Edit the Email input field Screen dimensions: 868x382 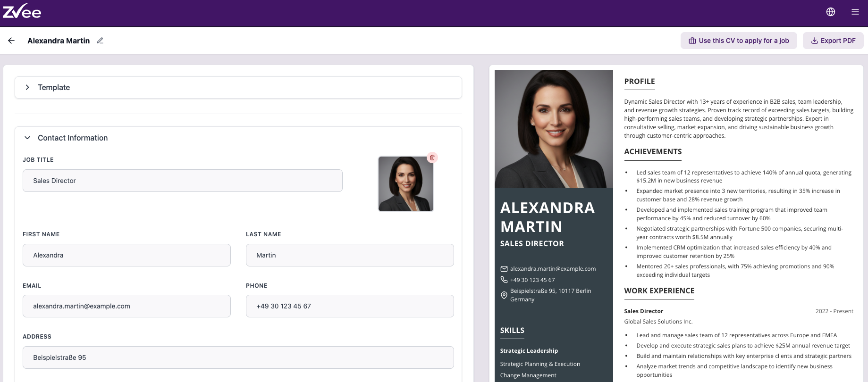coord(126,306)
